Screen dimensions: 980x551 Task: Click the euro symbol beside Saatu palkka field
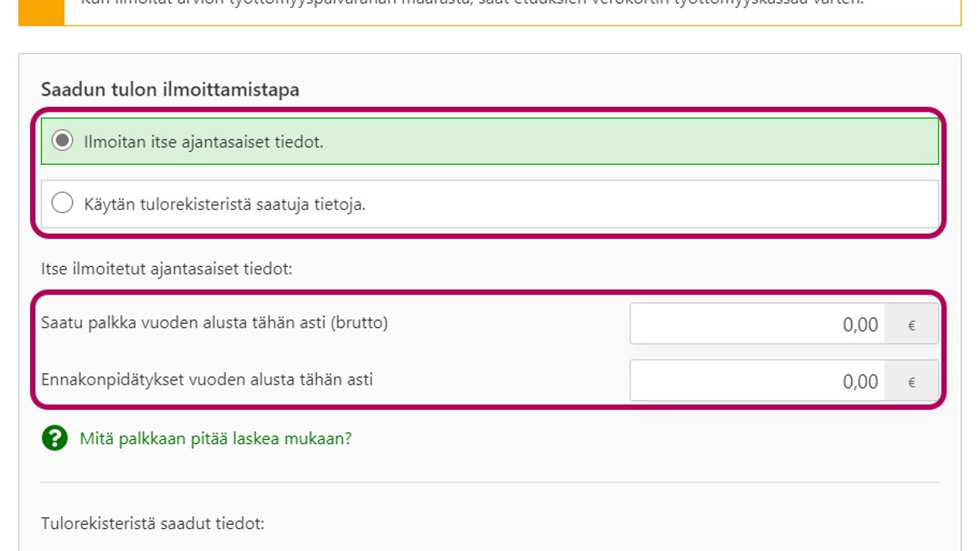(x=911, y=325)
